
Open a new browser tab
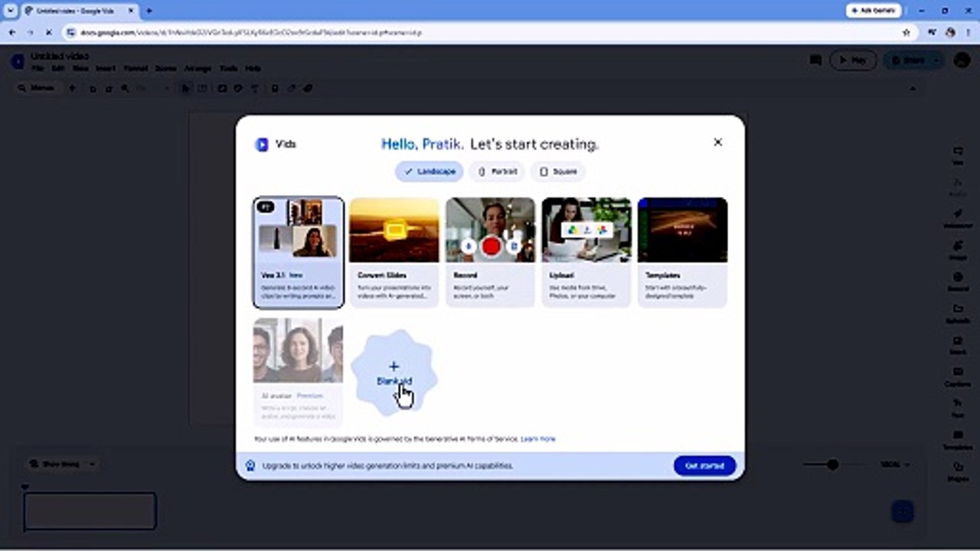[149, 11]
